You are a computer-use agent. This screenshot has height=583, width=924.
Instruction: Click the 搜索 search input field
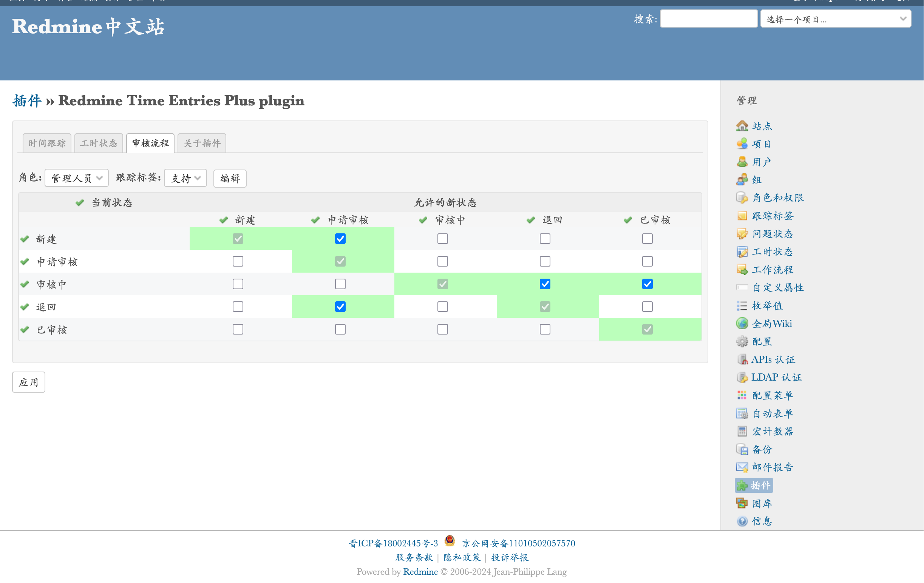click(x=708, y=19)
